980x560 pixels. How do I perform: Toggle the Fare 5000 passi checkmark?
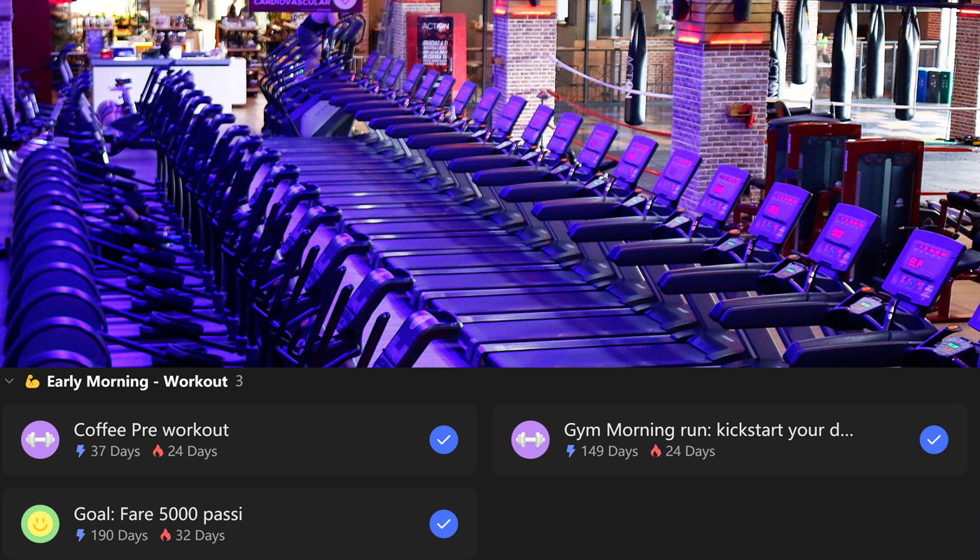click(444, 524)
